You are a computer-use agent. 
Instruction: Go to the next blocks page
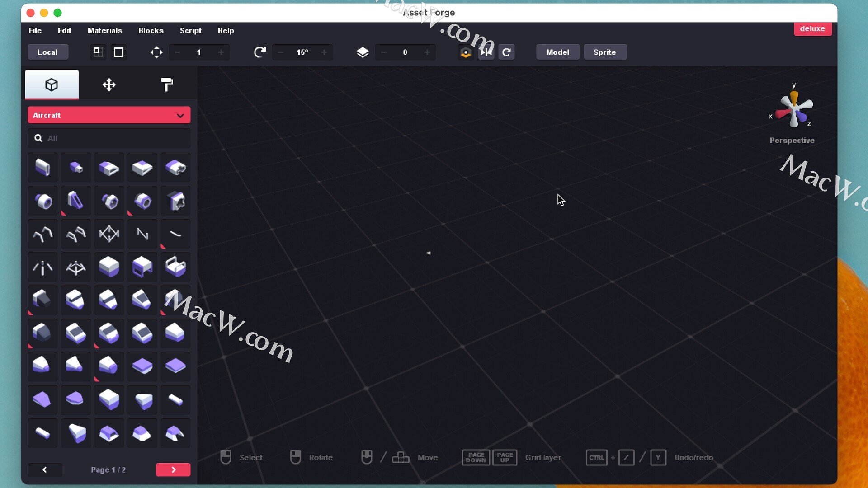[x=173, y=470]
